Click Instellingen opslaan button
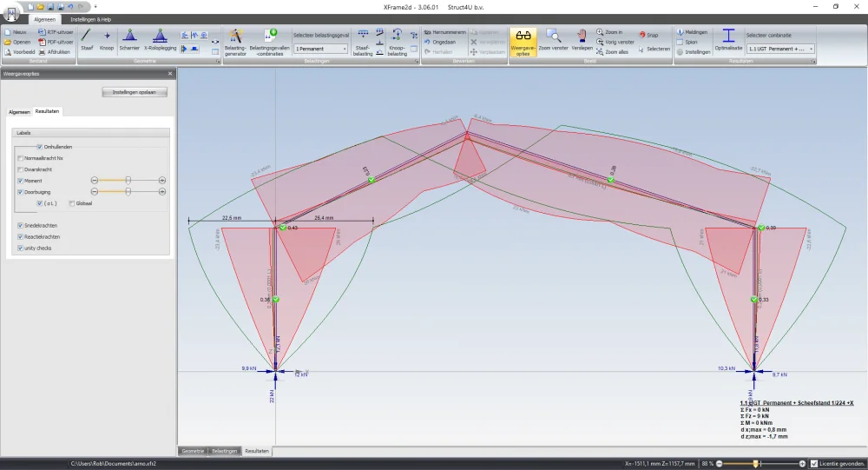 coord(135,92)
